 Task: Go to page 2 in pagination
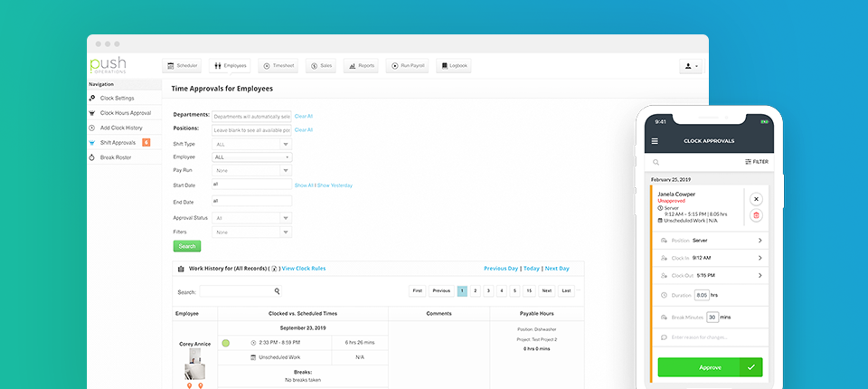point(475,291)
